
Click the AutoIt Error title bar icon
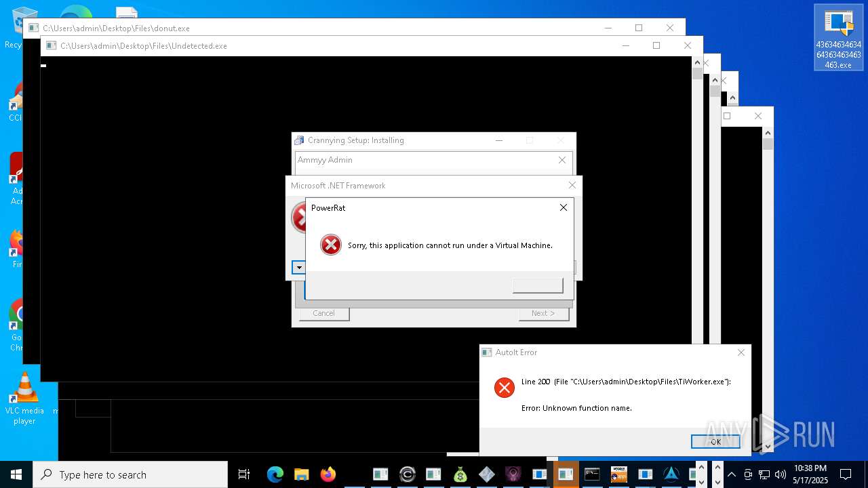click(486, 352)
